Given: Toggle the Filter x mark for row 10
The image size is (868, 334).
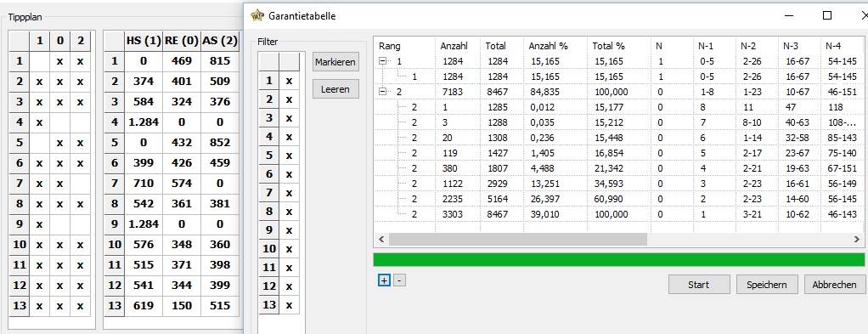Looking at the screenshot, I should (289, 248).
